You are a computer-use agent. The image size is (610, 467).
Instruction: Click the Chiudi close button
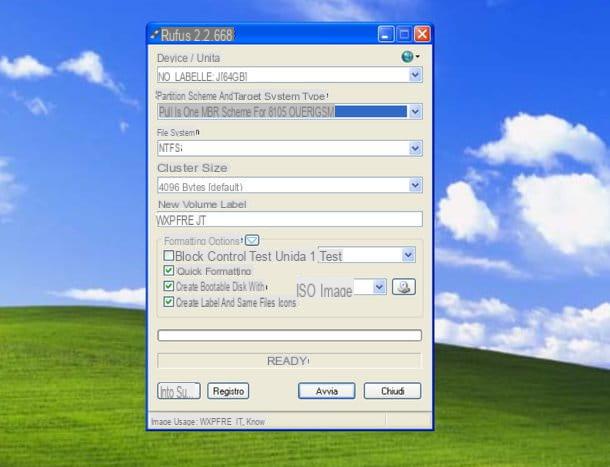[392, 391]
